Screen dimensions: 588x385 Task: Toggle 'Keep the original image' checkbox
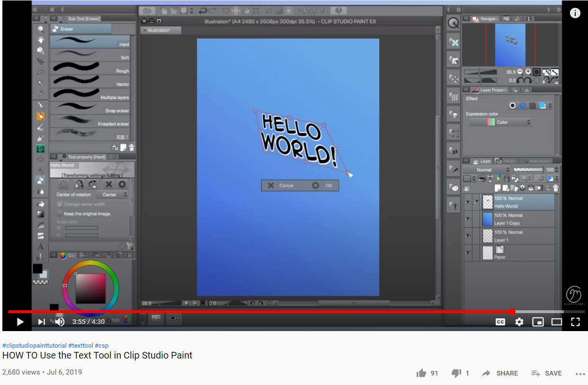pos(60,214)
